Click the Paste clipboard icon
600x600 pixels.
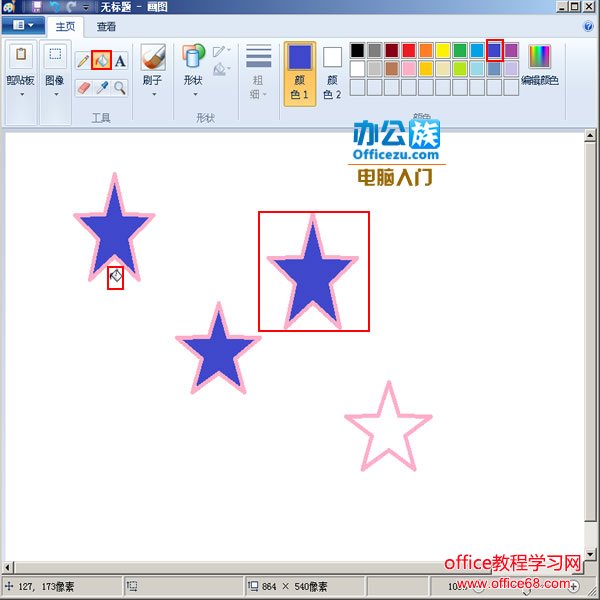click(21, 55)
